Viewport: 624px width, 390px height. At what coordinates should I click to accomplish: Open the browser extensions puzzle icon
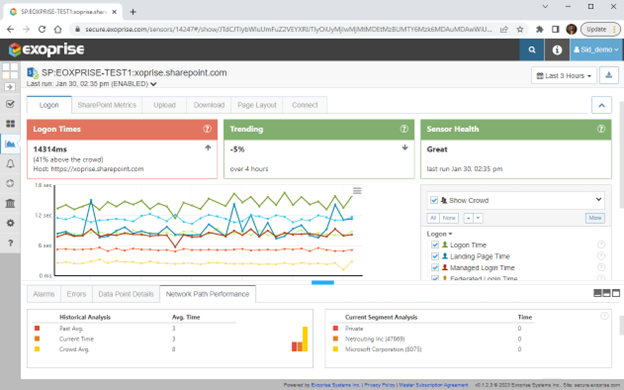[540, 29]
